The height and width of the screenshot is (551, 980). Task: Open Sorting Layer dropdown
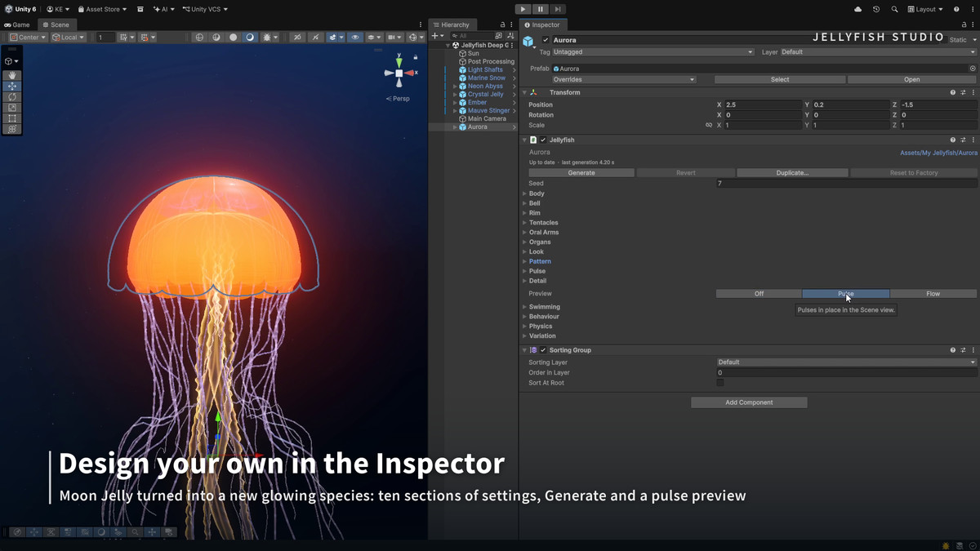847,362
